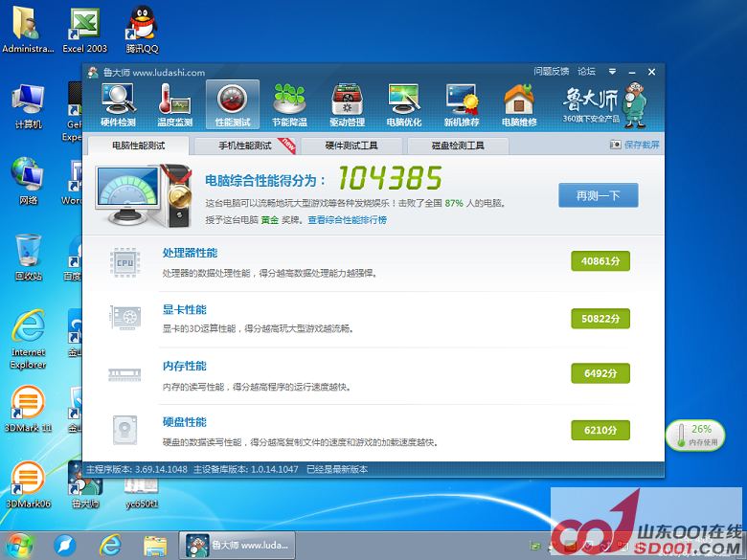Click the 鲁大师 title bar app icon
This screenshot has height=560, width=747.
coord(93,73)
